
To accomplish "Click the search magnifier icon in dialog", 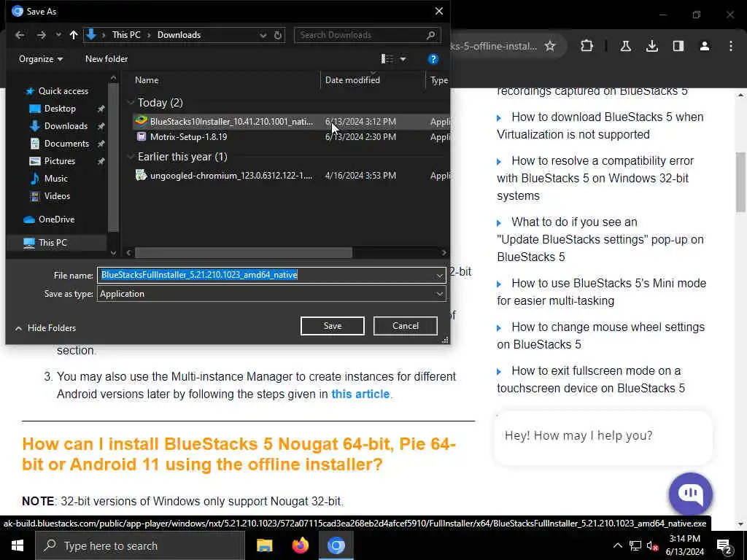I will pyautogui.click(x=430, y=35).
